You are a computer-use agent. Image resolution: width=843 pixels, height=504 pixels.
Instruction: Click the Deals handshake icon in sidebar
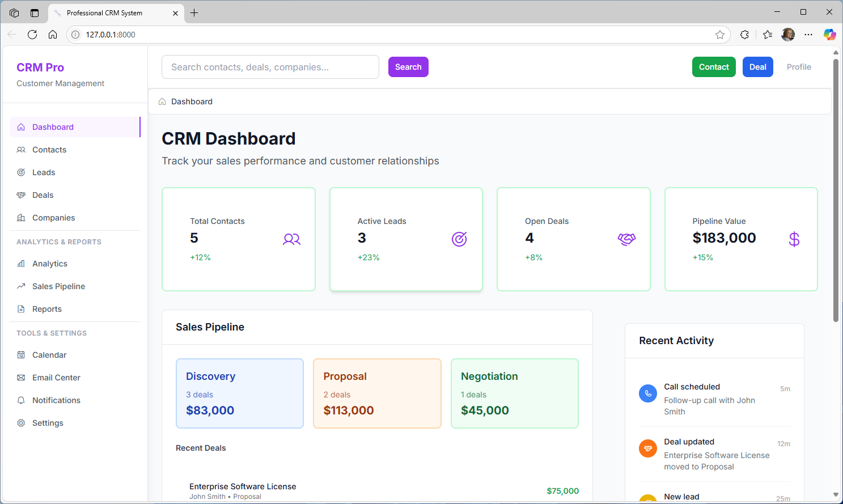(x=21, y=195)
